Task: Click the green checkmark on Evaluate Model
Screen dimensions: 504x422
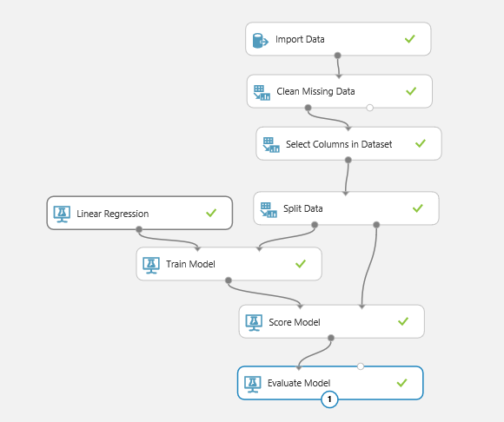Action: tap(401, 383)
